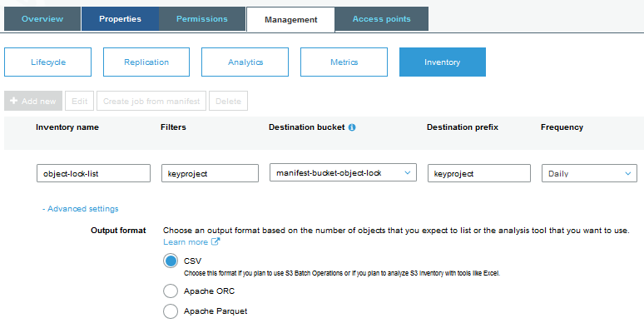Choose the Apache Parquet radio button
644x328 pixels.
(x=171, y=311)
